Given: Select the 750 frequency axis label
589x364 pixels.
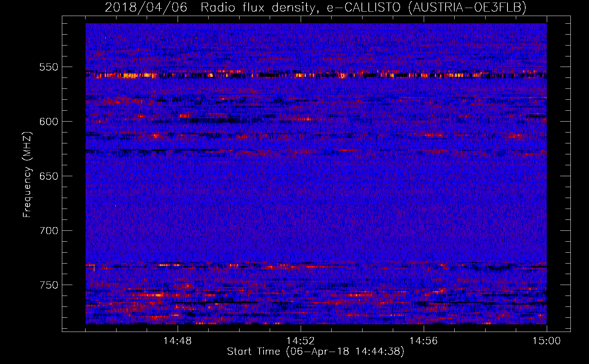Looking at the screenshot, I should [49, 285].
